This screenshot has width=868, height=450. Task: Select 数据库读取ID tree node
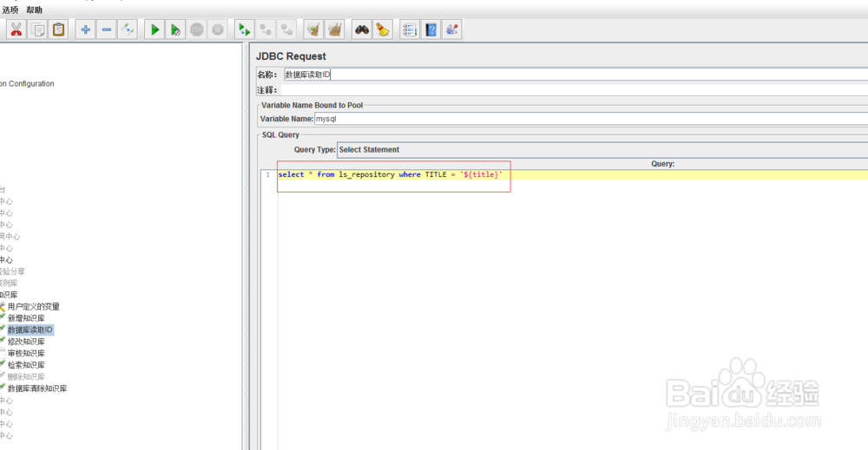pyautogui.click(x=30, y=330)
